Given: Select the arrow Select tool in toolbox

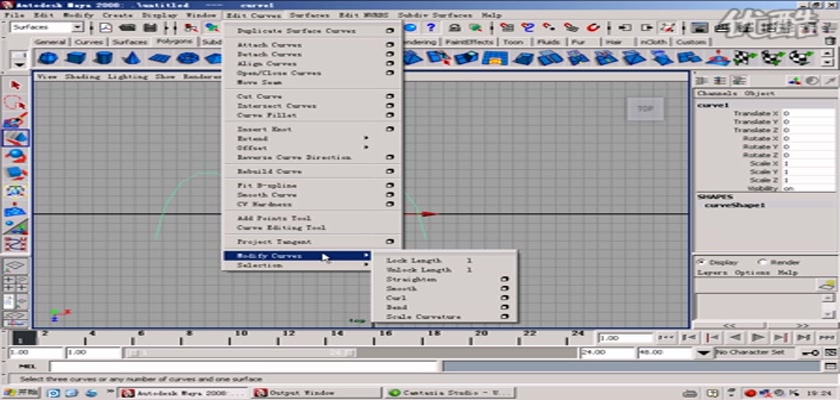Looking at the screenshot, I should [x=15, y=85].
